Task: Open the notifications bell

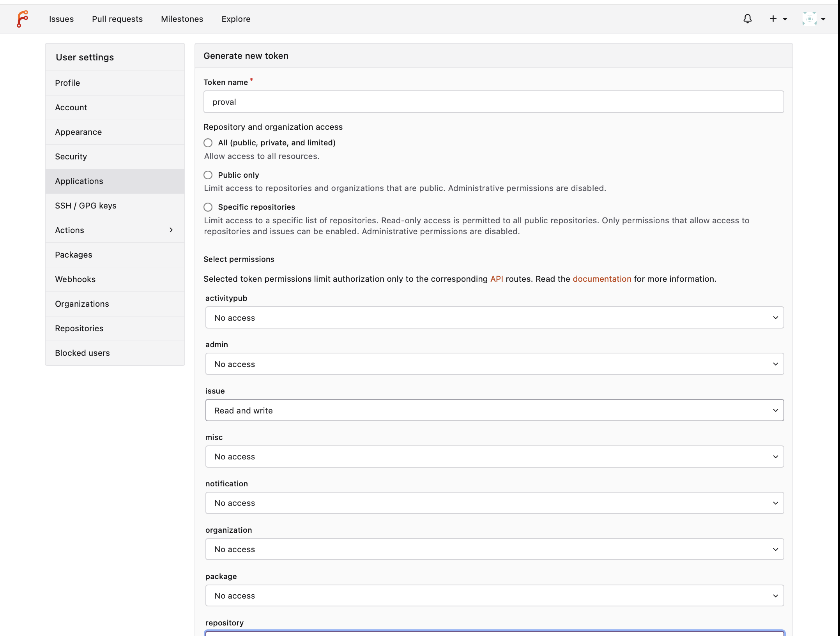Action: [747, 19]
